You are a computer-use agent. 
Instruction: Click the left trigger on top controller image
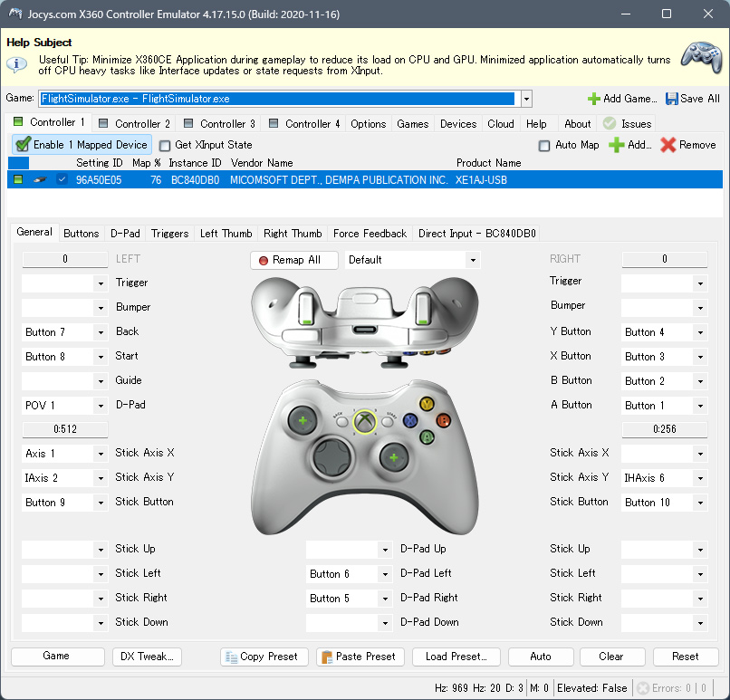tap(305, 308)
